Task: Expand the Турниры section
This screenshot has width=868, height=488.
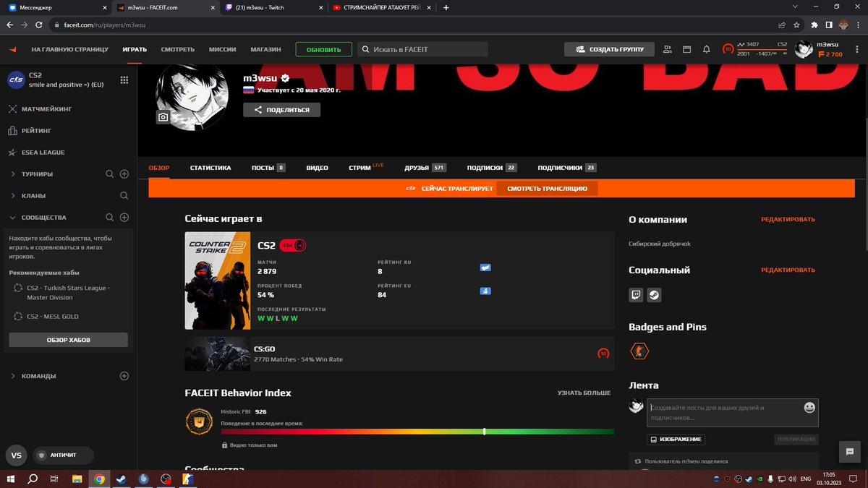Action: click(x=14, y=174)
